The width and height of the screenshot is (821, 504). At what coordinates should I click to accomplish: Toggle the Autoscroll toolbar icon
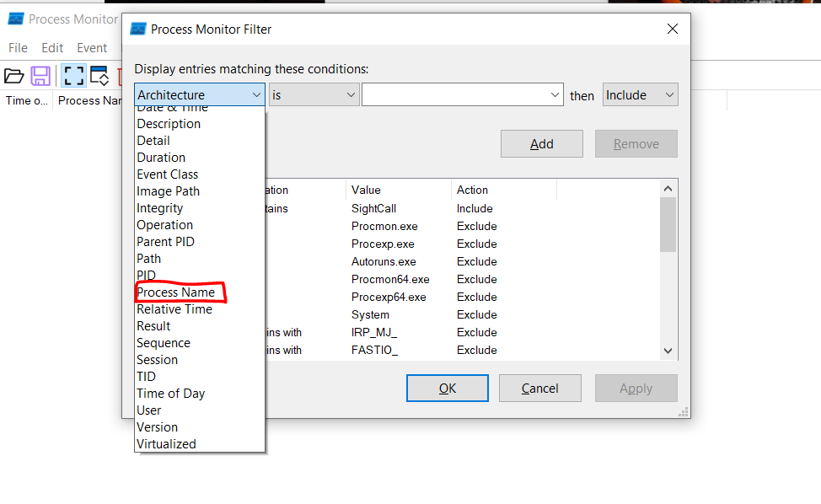(99, 76)
